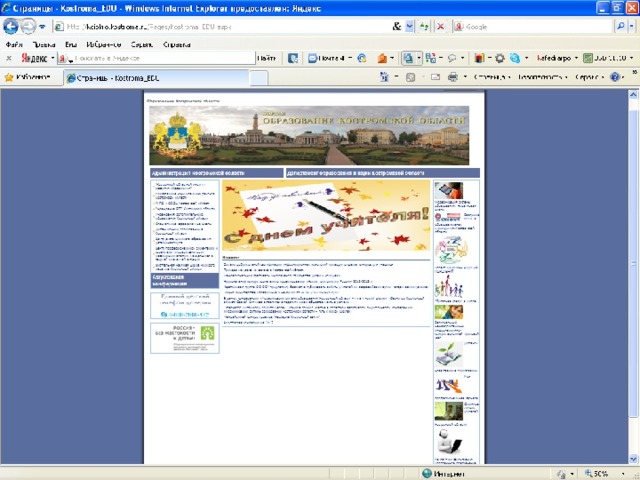Open the zoom level dropdown in status bar

(623, 474)
